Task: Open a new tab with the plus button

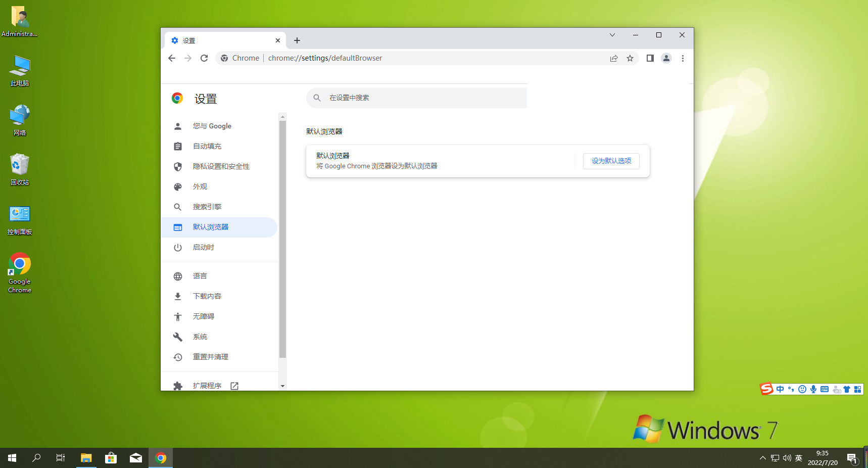Action: coord(297,40)
